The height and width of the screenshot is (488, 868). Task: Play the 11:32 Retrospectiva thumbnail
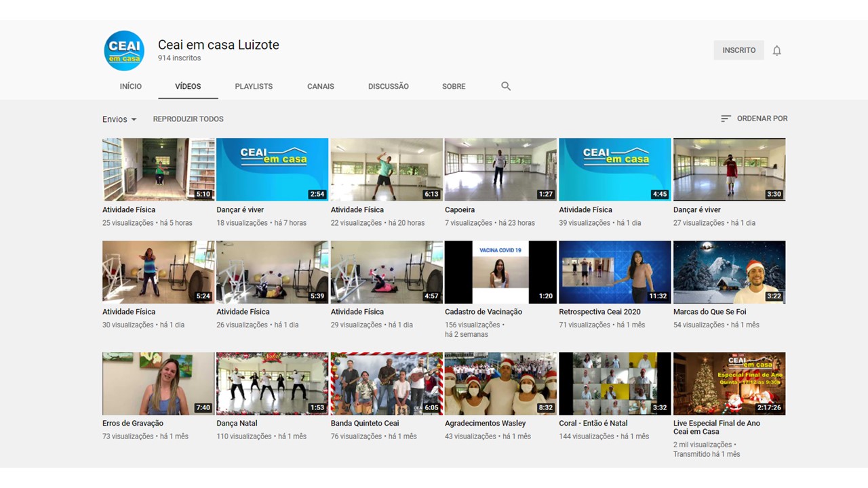click(x=614, y=272)
